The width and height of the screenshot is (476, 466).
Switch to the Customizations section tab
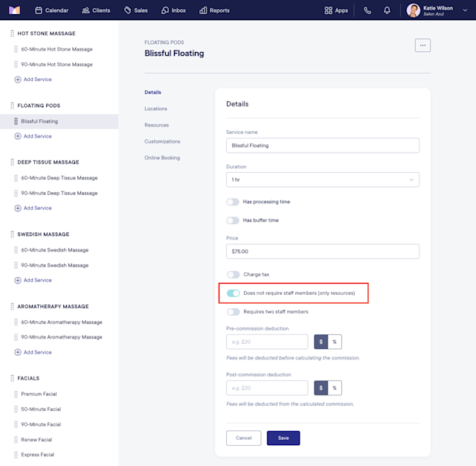pyautogui.click(x=162, y=141)
